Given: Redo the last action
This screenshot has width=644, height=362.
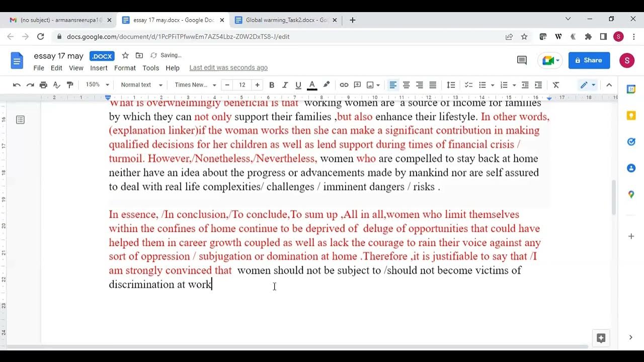Looking at the screenshot, I should tap(30, 85).
